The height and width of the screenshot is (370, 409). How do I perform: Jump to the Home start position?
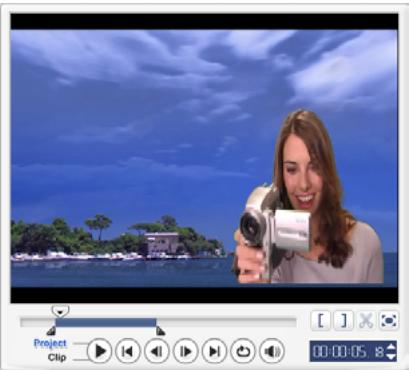(x=128, y=351)
